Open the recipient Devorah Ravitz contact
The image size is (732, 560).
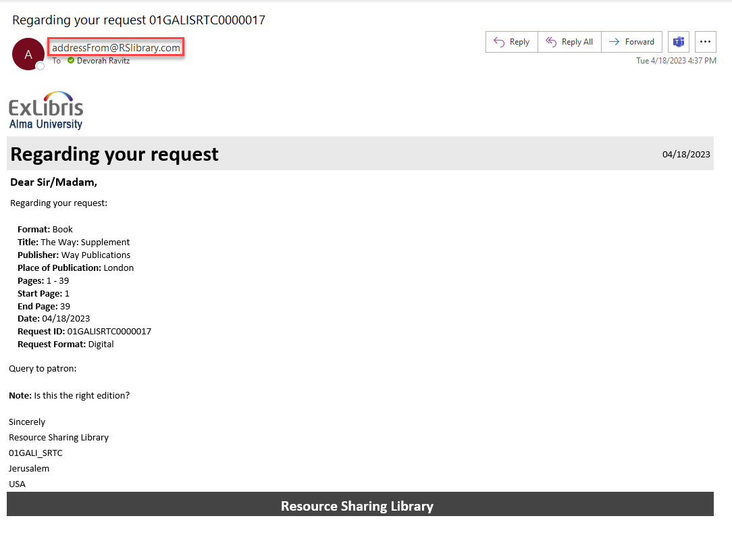pos(103,61)
